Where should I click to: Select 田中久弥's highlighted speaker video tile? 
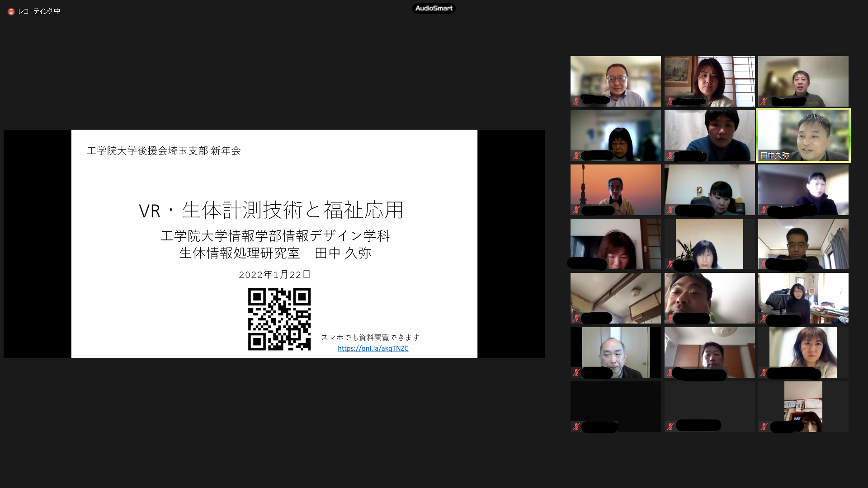pos(803,136)
